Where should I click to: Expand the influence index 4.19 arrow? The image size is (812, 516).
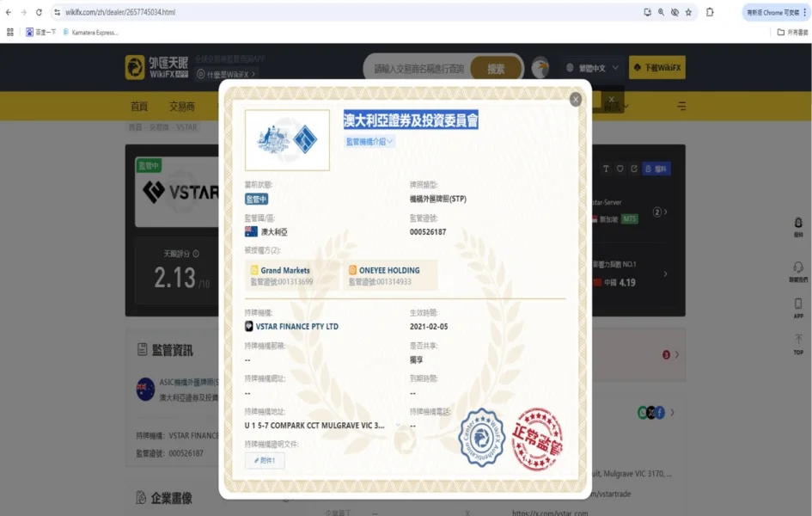(666, 273)
